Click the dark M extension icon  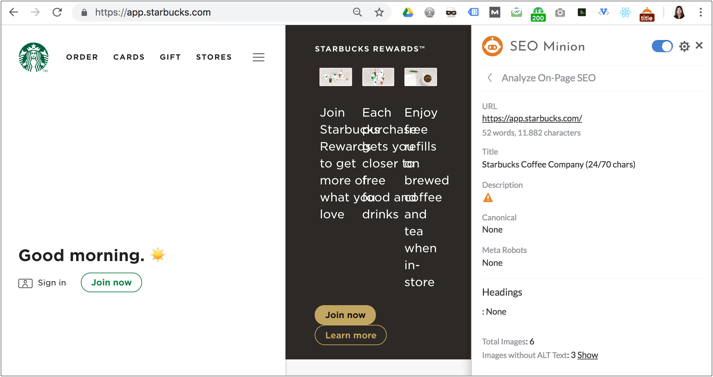tap(495, 12)
